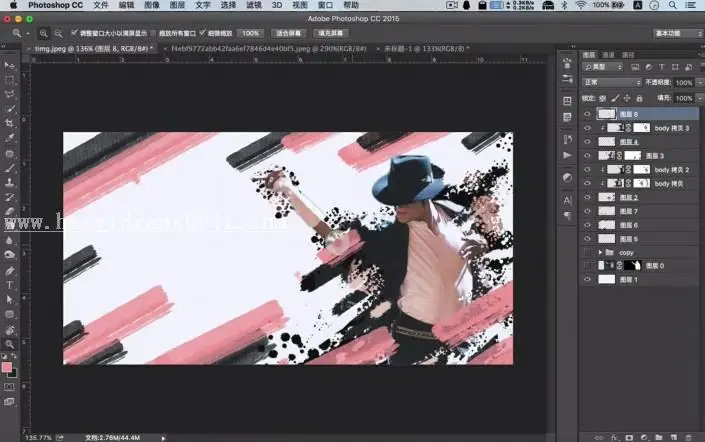Select the Rectangular Marquee tool

click(x=9, y=80)
